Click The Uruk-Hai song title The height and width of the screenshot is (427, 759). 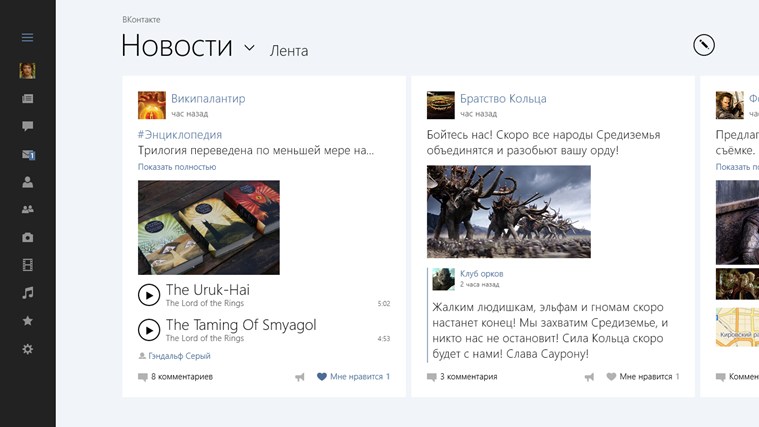point(208,290)
